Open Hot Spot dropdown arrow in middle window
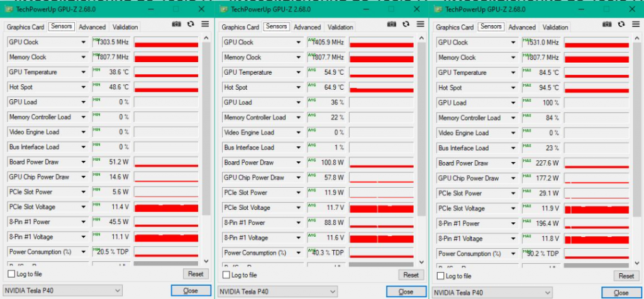Viewport: 644px width, 299px height. pyautogui.click(x=298, y=87)
